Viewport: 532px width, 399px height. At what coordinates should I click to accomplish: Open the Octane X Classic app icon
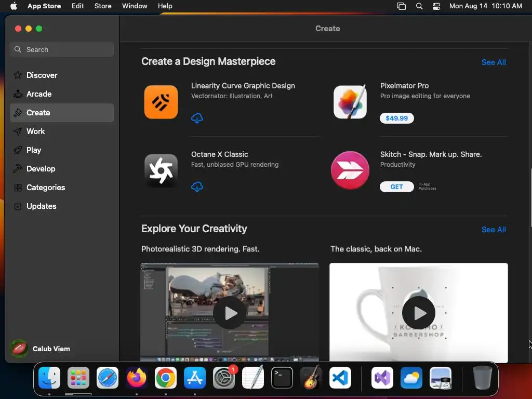point(161,170)
